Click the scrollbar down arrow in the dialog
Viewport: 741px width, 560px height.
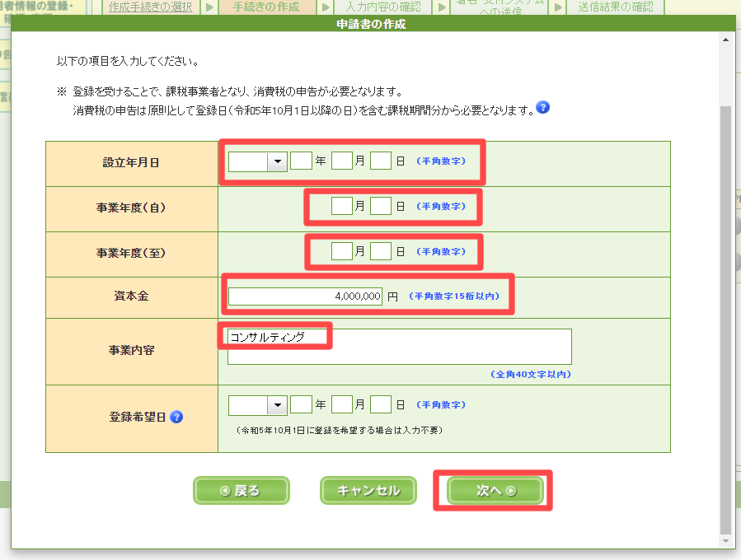(725, 541)
